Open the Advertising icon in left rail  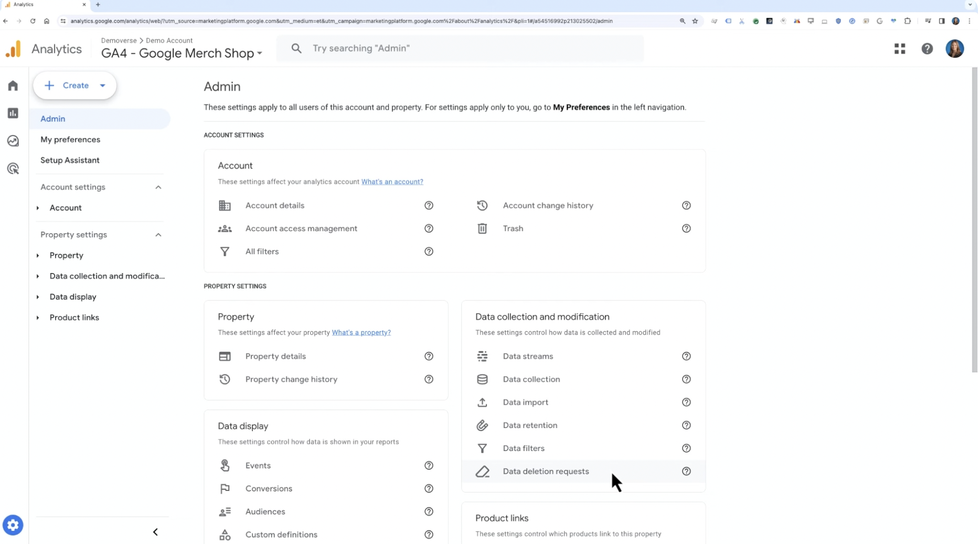coord(13,169)
